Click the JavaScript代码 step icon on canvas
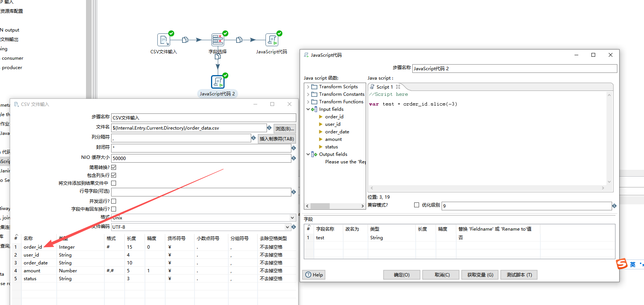The image size is (644, 305). coord(271,40)
